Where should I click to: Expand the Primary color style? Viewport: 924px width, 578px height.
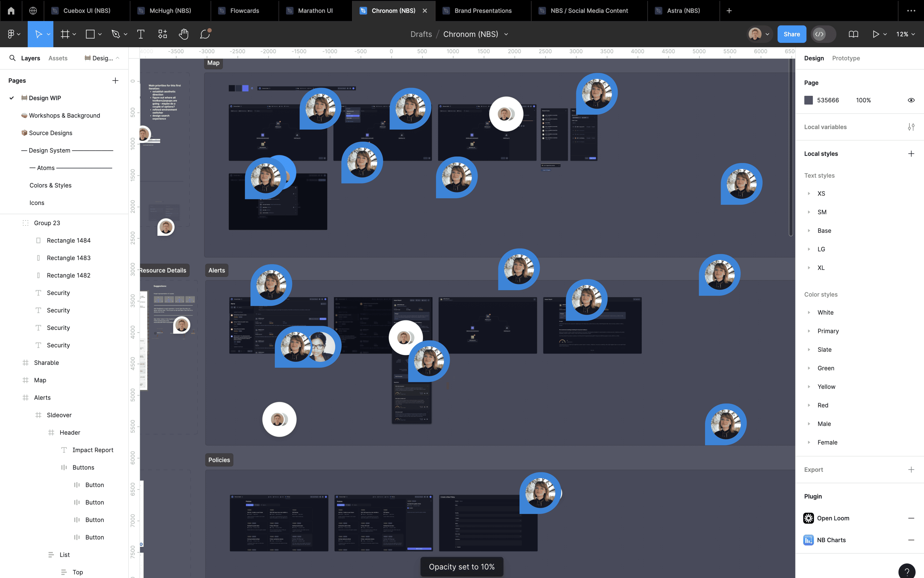pos(809,331)
